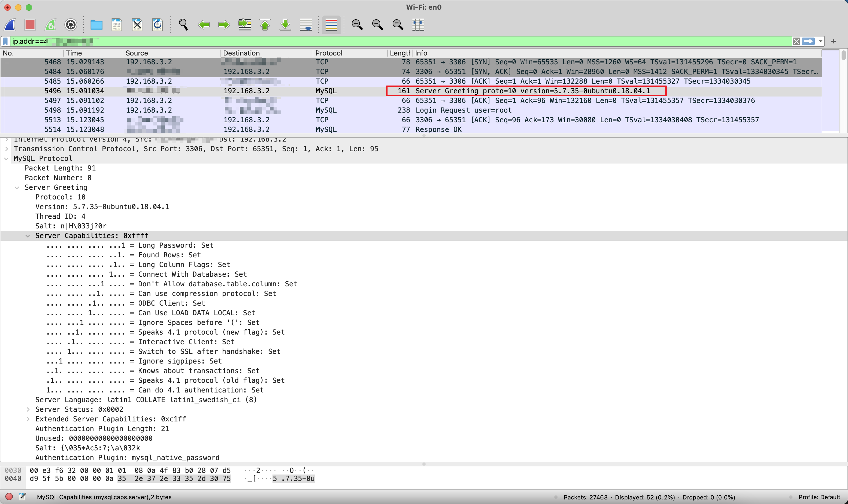Start capture with the shark fin icon
Viewport: 848px width, 504px height.
(10, 24)
